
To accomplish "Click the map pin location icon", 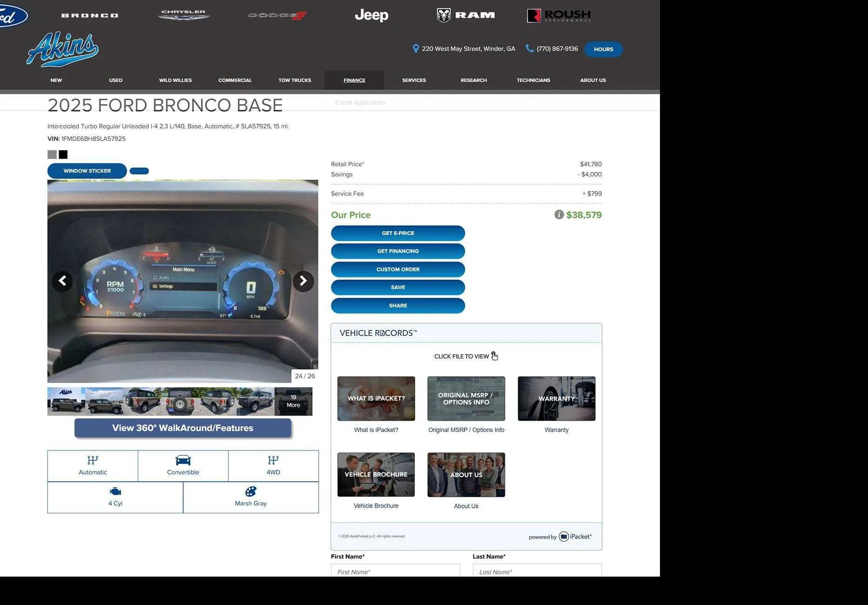I will click(416, 48).
